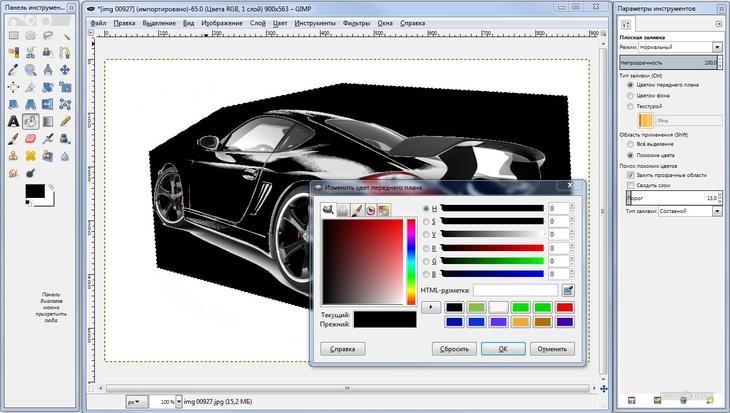Enable the 'Сводить слои' checkbox
The height and width of the screenshot is (413, 730).
pyautogui.click(x=630, y=185)
